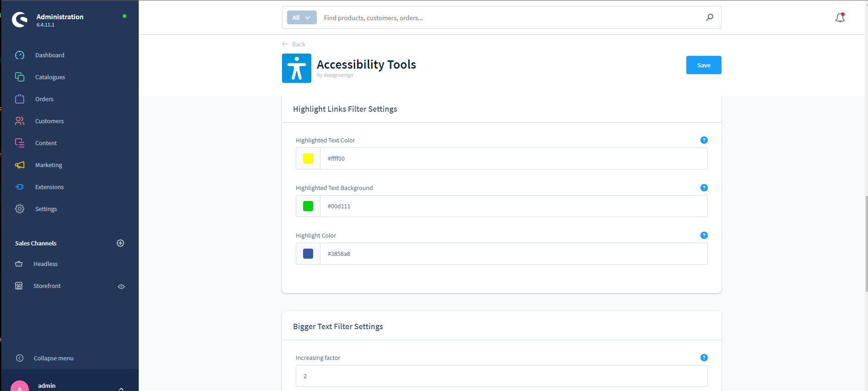Click the Sales Channels heading
Screen dimensions: 868x391
pyautogui.click(x=36, y=243)
